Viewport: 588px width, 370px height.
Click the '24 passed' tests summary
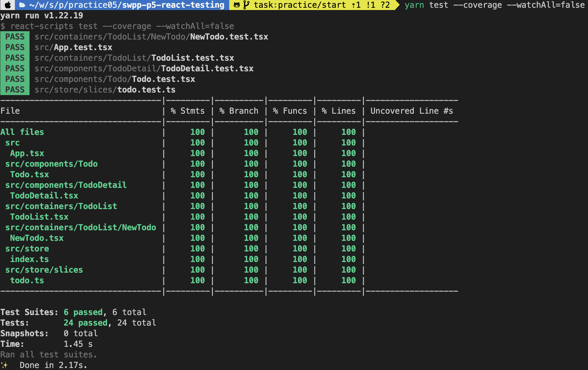[x=85, y=323]
